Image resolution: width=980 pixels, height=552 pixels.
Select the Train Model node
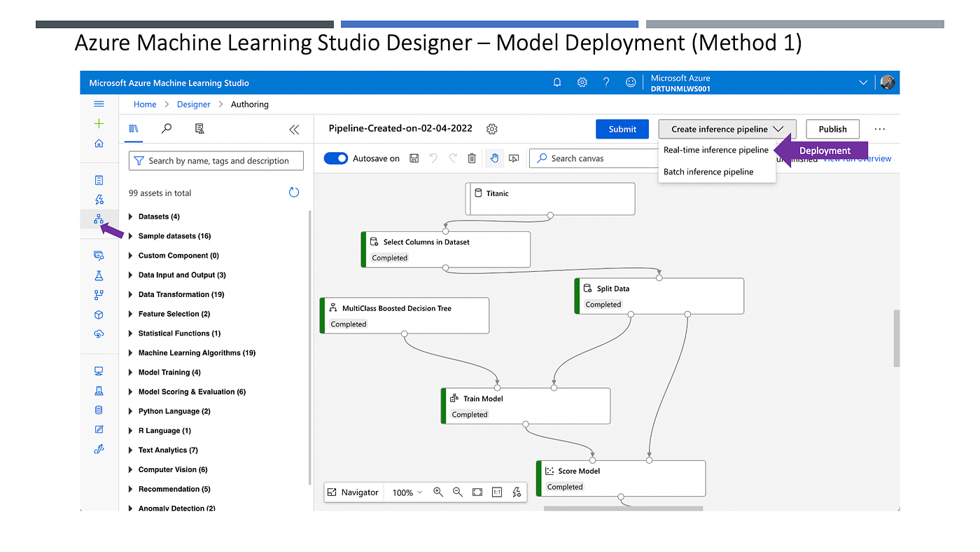526,406
